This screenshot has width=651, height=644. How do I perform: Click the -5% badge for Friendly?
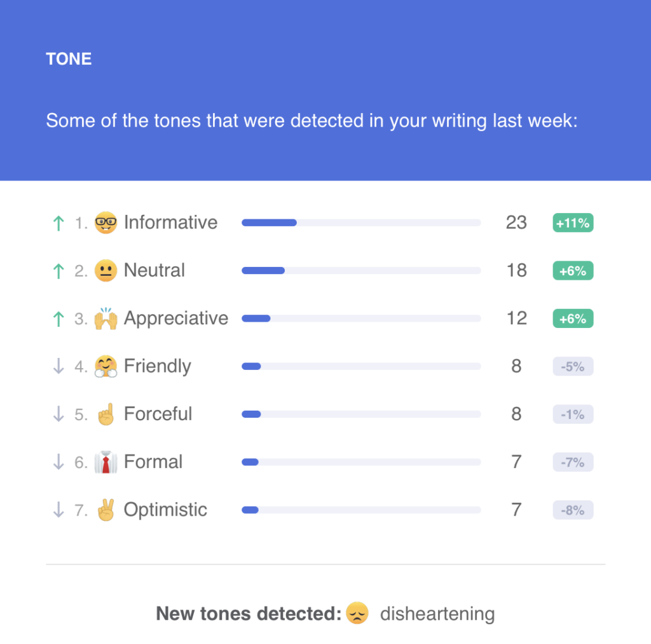tap(573, 367)
